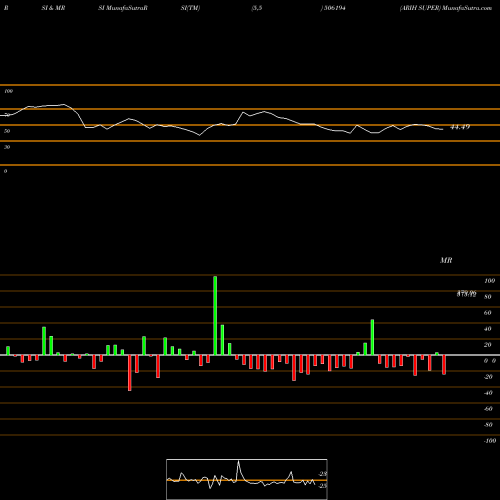500x500 pixels.
Task: Select the tallest green MR bar
Action: click(x=215, y=315)
